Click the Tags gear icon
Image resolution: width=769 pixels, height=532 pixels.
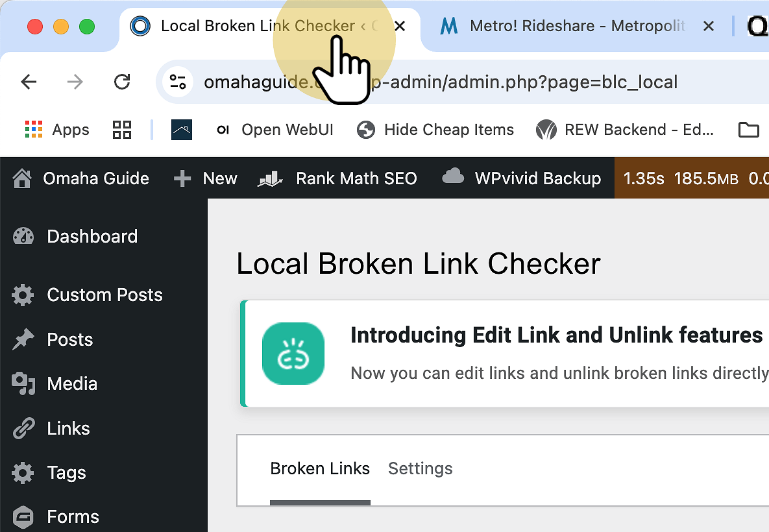click(23, 472)
